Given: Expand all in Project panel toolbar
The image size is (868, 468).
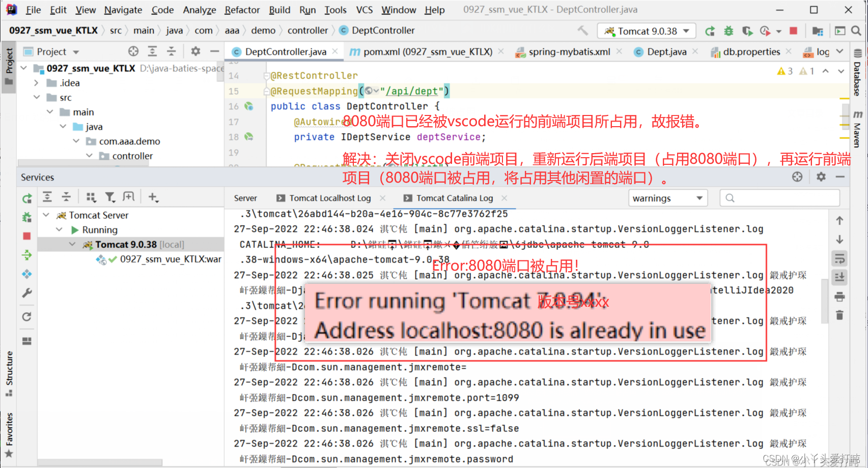Looking at the screenshot, I should (152, 51).
